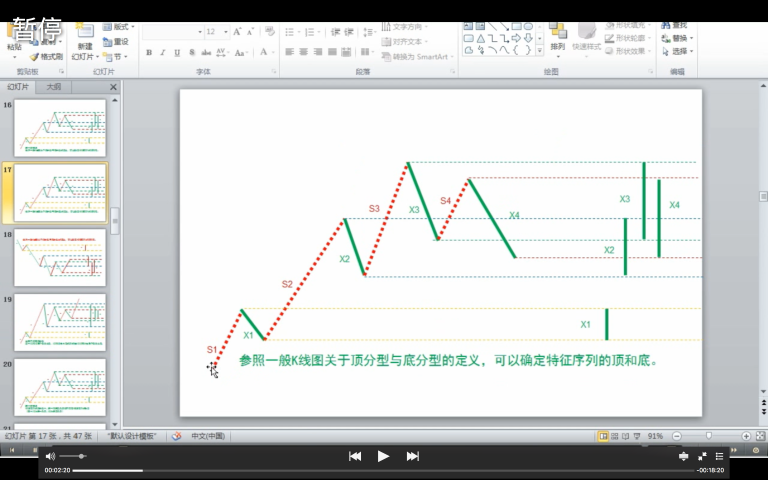The height and width of the screenshot is (480, 768).
Task: Toggle bold formatting in the font group
Action: (x=148, y=52)
